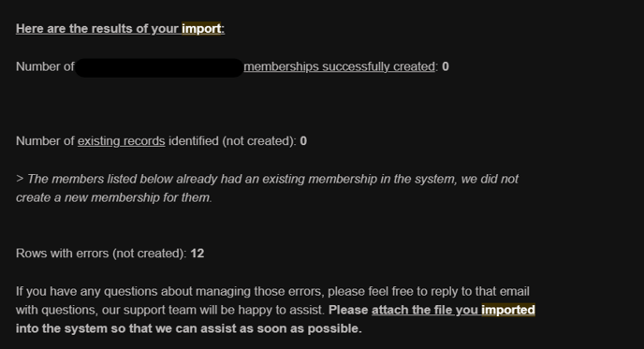Open the 'memberships successfully created' link
This screenshot has height=349, width=644.
[339, 66]
